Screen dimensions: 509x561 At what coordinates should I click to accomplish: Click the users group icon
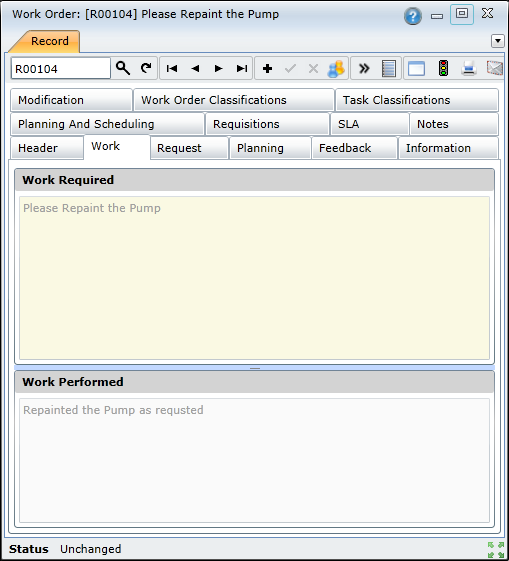click(x=336, y=68)
